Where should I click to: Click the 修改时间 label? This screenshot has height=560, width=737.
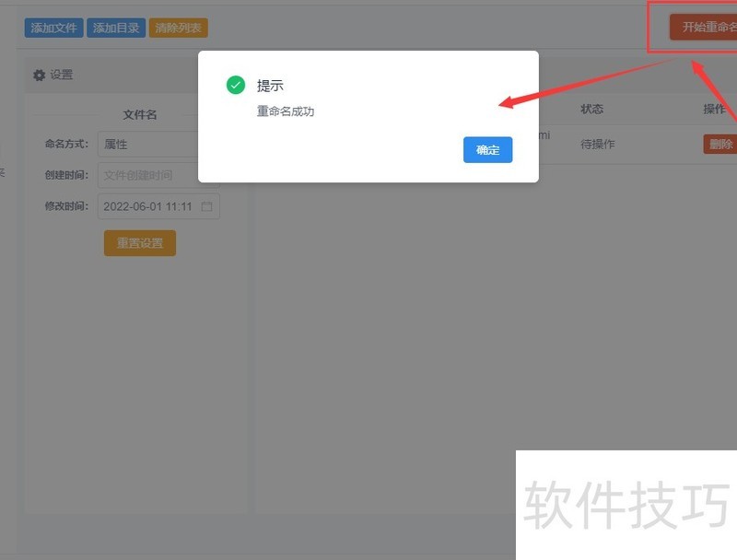[66, 205]
